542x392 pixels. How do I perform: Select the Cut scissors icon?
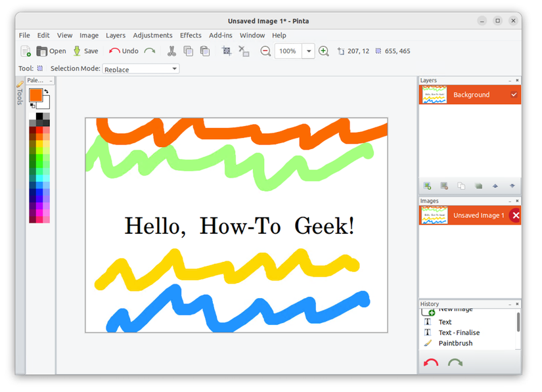point(171,51)
